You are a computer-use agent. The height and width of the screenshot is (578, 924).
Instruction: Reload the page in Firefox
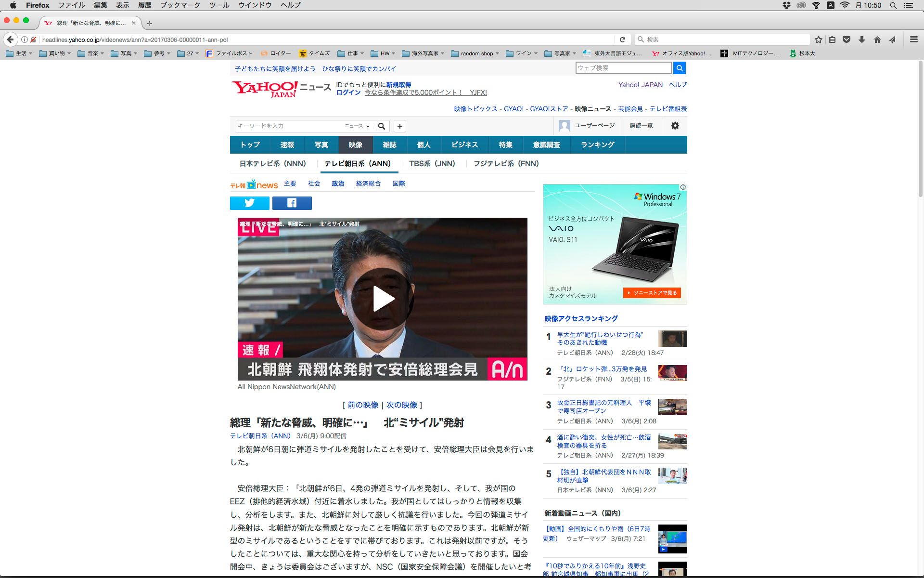[x=622, y=39]
